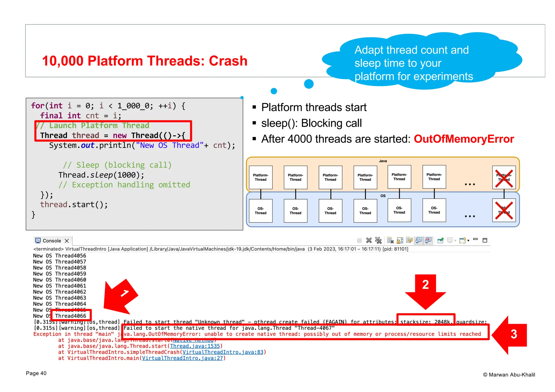
Task: Open the VirtualThreadIntro.java:27 link
Action: click(182, 358)
